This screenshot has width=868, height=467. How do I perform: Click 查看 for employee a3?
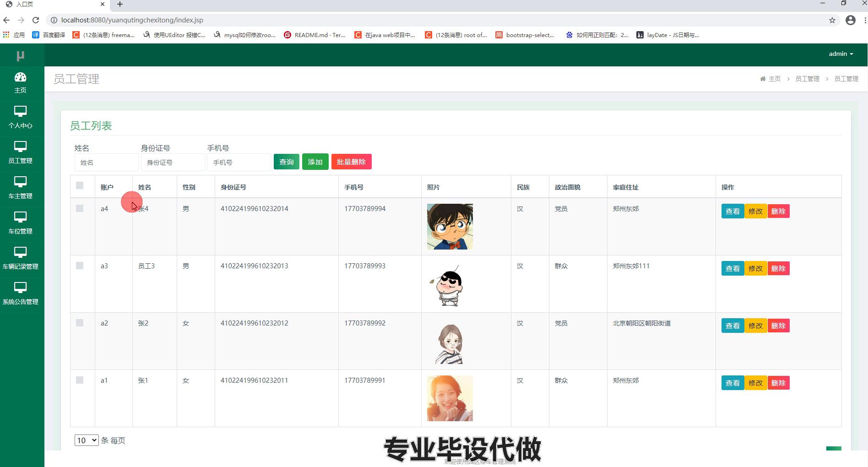coord(732,268)
